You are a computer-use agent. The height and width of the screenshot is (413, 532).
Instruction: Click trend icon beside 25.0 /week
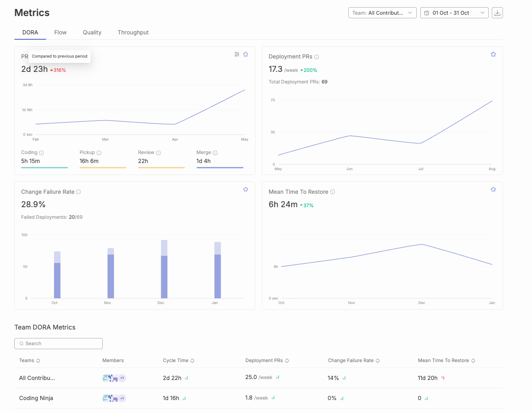(277, 377)
